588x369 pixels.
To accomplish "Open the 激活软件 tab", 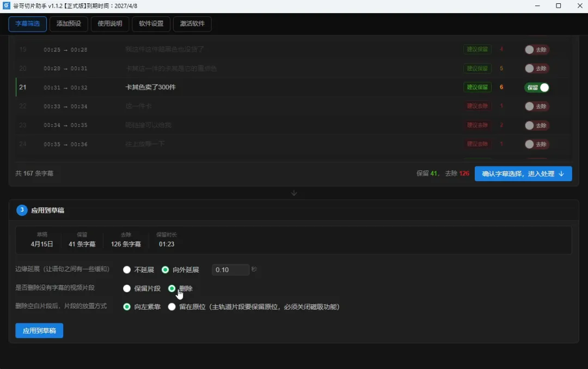I will tap(192, 23).
